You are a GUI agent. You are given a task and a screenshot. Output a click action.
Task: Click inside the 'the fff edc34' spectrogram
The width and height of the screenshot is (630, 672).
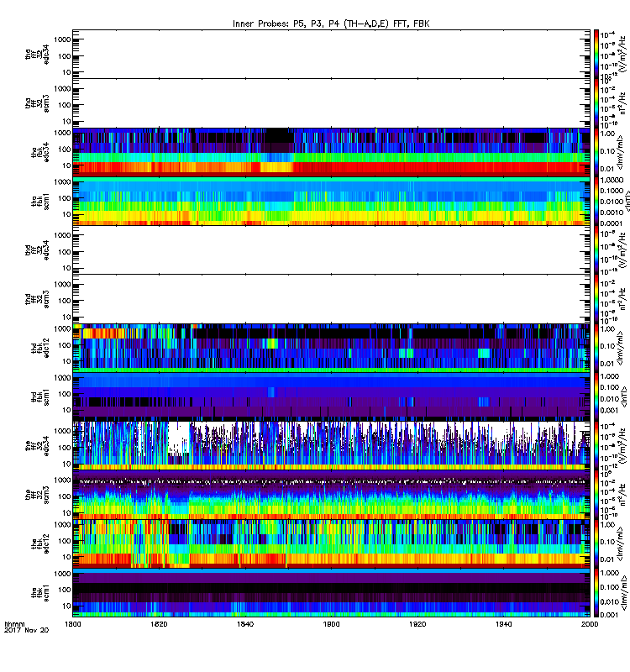331,446
